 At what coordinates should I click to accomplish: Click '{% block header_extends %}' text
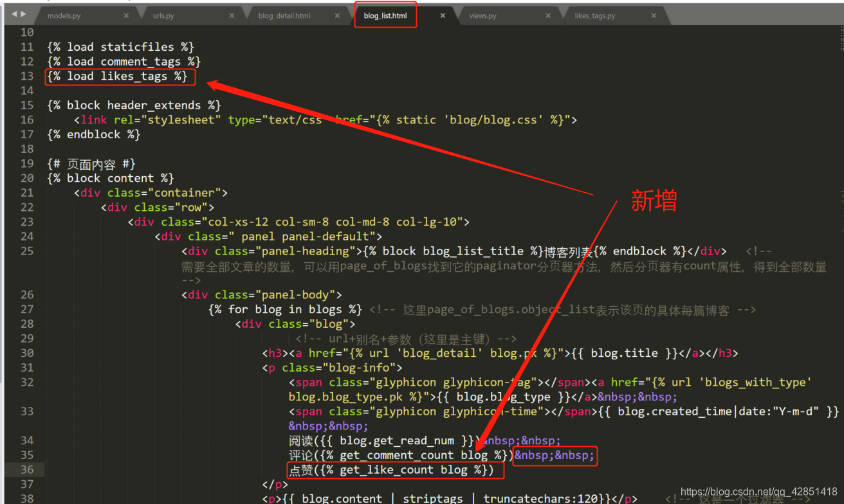coord(134,105)
